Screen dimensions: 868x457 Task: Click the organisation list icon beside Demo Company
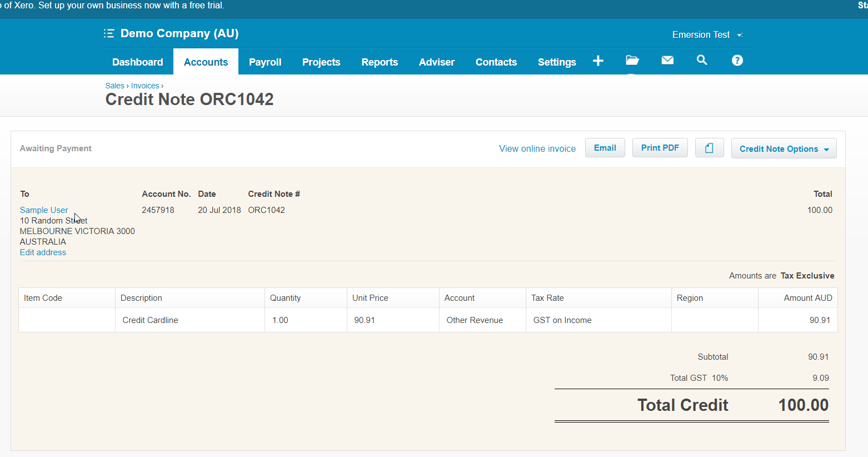(x=109, y=34)
